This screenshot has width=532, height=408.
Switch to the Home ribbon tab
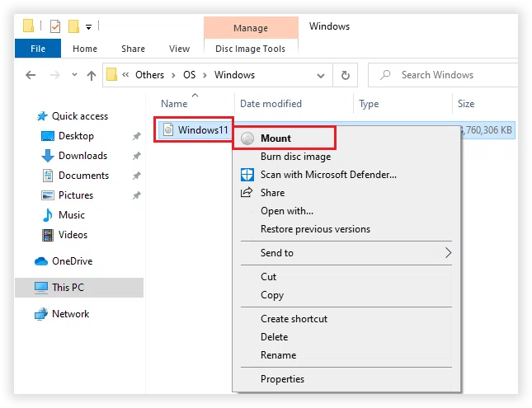[x=85, y=49]
